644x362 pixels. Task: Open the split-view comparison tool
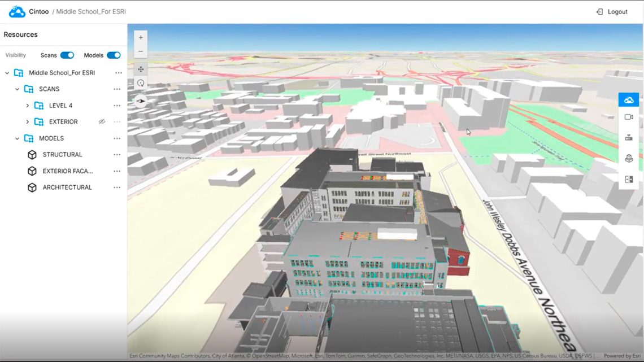(629, 179)
